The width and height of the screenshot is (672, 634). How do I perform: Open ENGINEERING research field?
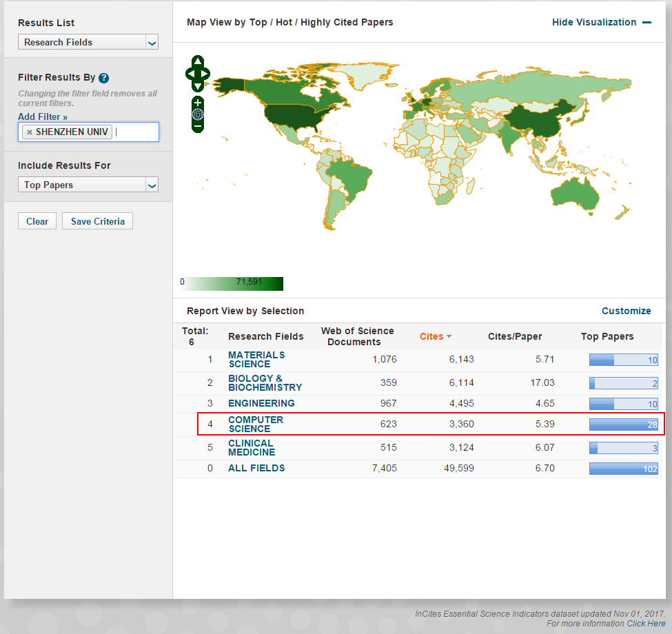click(x=261, y=404)
